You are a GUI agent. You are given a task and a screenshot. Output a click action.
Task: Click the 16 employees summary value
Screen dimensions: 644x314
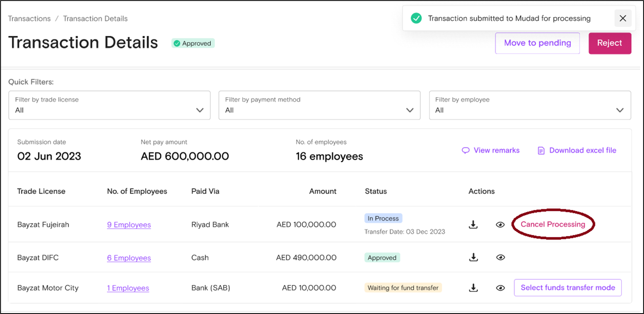click(329, 156)
